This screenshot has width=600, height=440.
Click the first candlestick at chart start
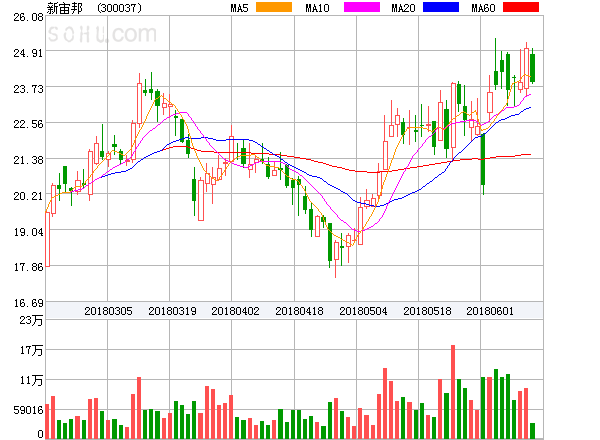tap(47, 239)
